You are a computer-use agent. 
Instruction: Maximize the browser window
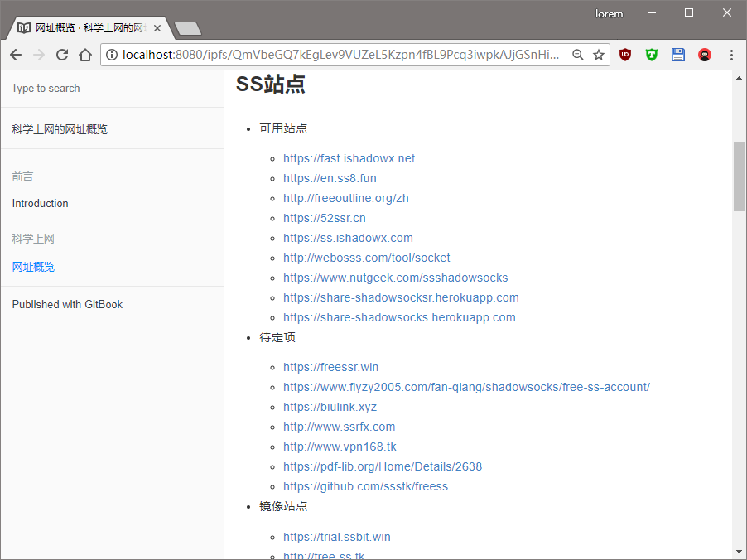[x=689, y=13]
